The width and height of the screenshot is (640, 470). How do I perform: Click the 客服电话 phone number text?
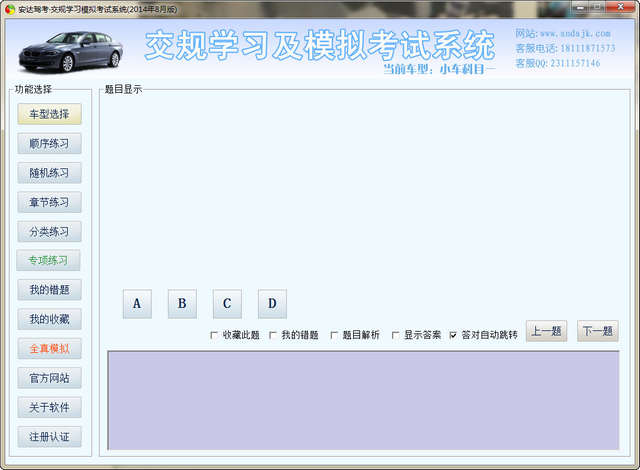point(565,48)
